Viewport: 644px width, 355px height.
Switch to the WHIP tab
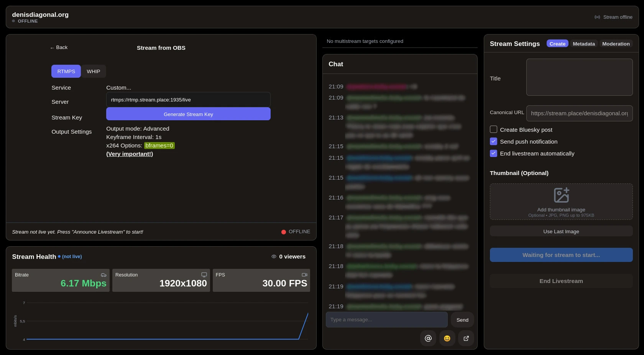point(93,71)
